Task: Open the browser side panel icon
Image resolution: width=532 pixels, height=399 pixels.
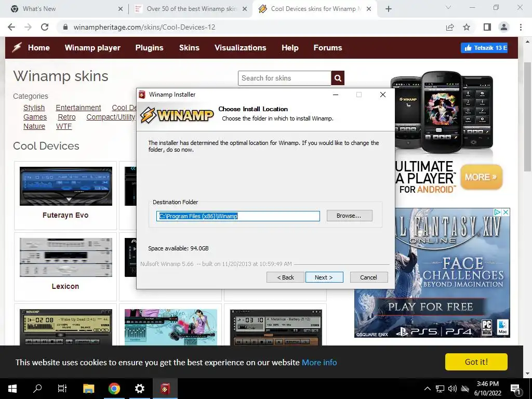Action: point(487,27)
